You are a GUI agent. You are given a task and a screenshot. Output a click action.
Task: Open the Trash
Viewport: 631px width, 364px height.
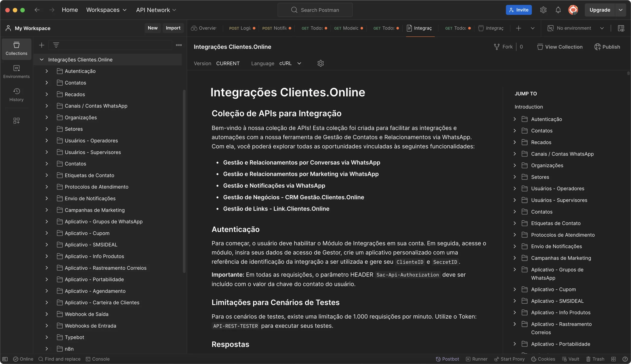(x=595, y=359)
